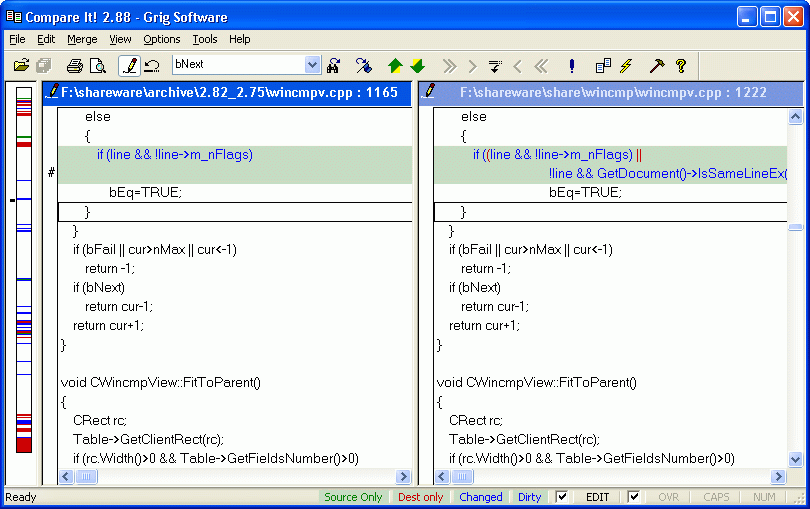
Task: Click the double right chevron merge icon
Action: [449, 66]
